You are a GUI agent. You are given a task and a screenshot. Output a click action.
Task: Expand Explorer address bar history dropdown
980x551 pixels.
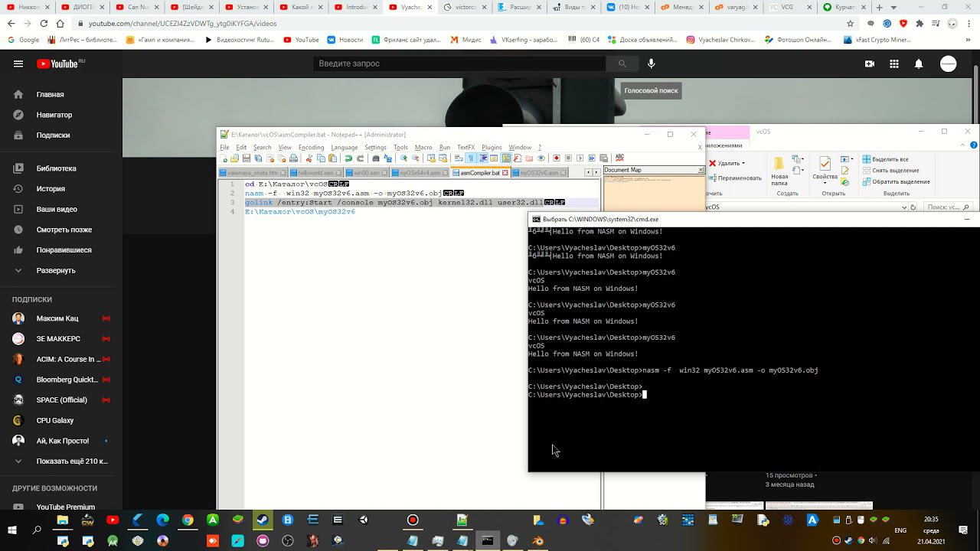[x=904, y=207]
